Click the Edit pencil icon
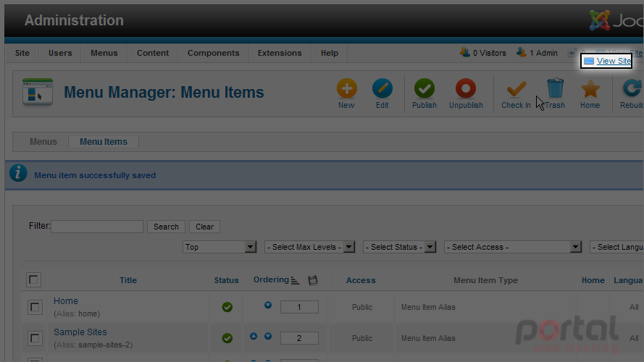This screenshot has width=644, height=362. (x=382, y=88)
